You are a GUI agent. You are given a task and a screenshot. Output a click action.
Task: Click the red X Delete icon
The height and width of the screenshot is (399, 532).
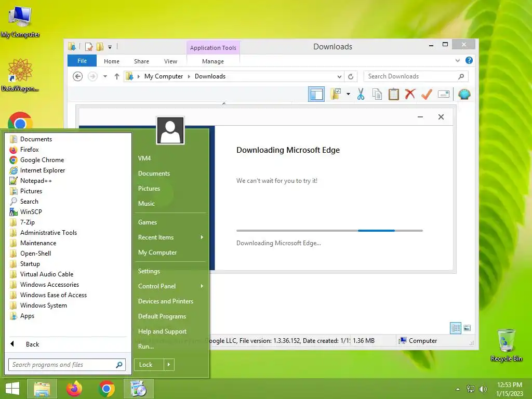(410, 94)
